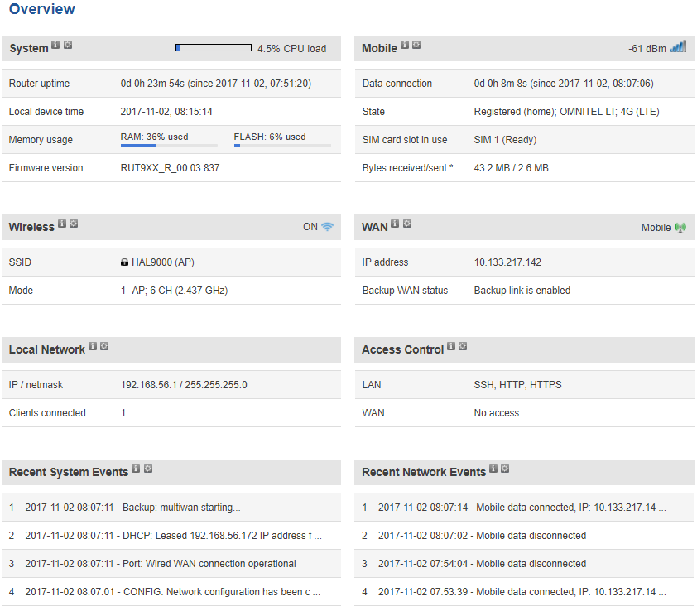Click the FLASH usage bar
The width and height of the screenshot is (697, 616).
coord(281,146)
